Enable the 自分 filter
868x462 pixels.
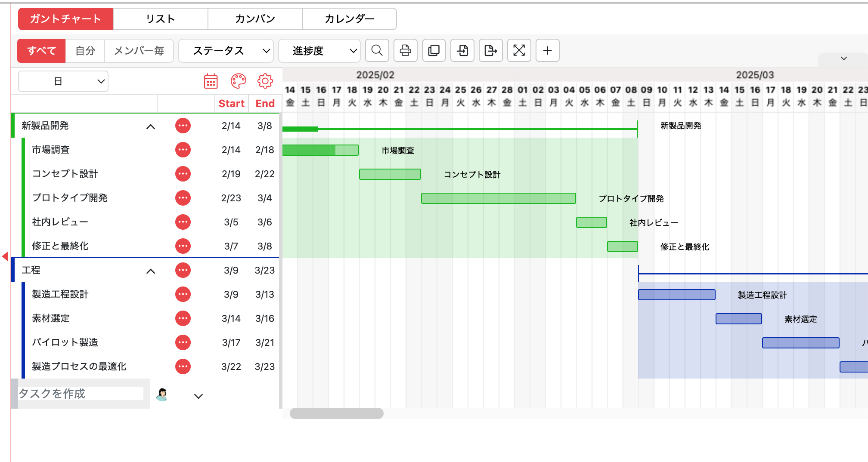(85, 50)
